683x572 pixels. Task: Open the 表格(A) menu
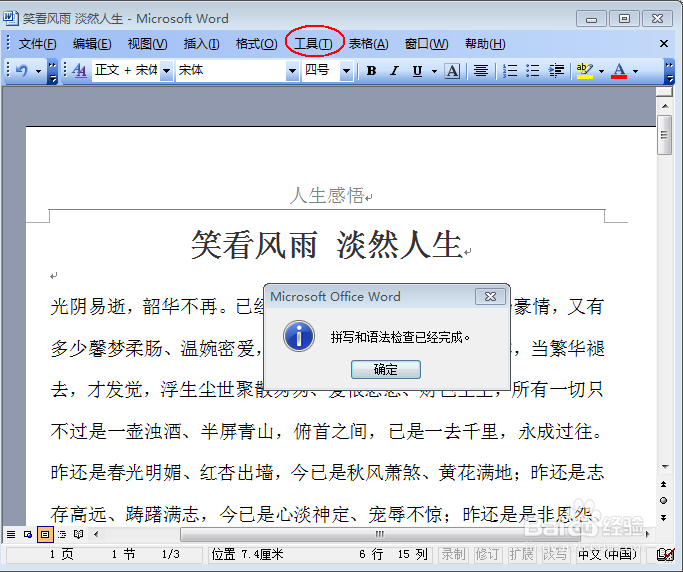tap(369, 44)
